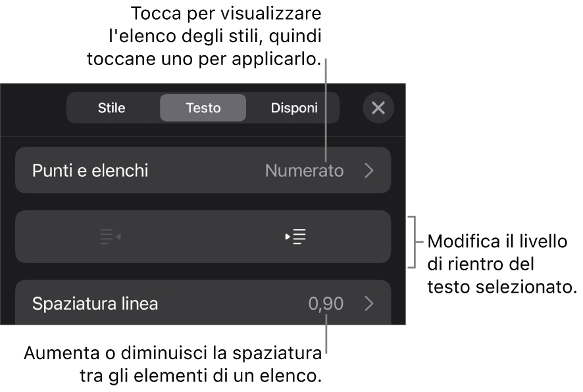Switch to the Stile tab
Screen dimensions: 583x392
coord(111,108)
